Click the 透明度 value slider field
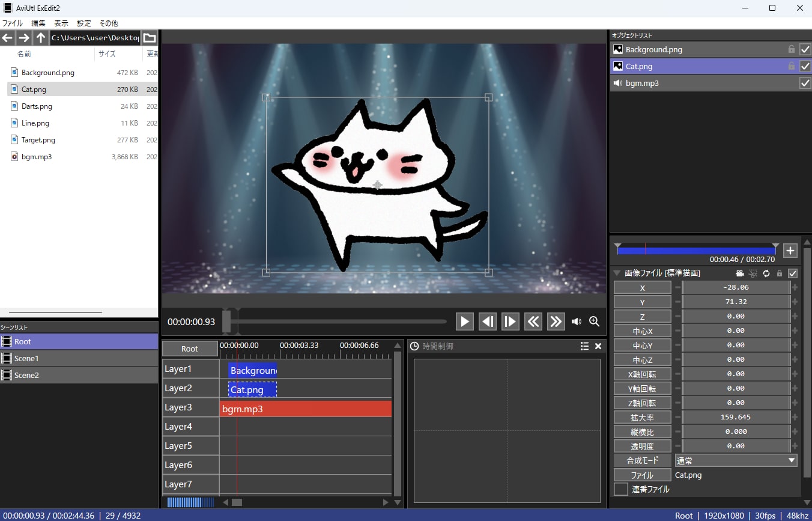Screen dimensions: 812x521 coord(736,446)
